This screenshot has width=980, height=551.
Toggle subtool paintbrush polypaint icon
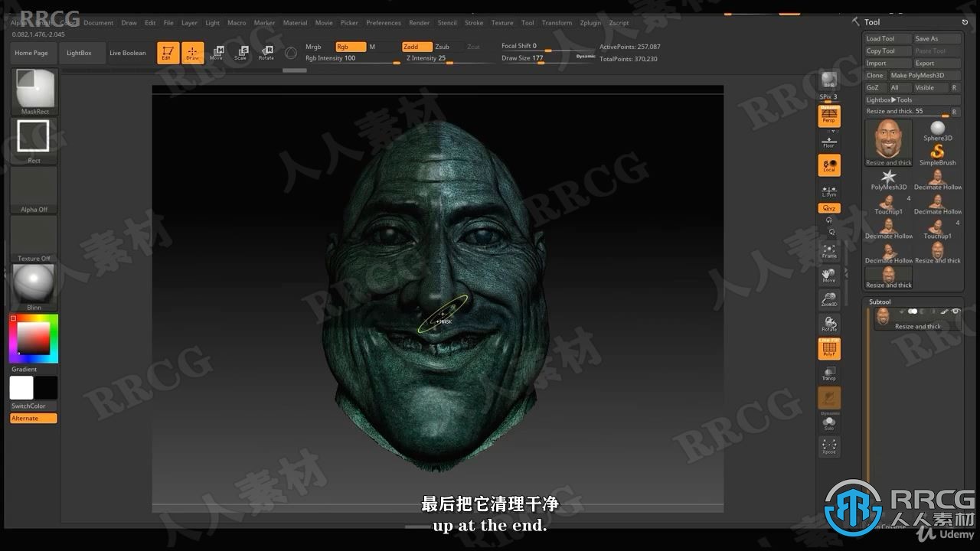point(945,311)
